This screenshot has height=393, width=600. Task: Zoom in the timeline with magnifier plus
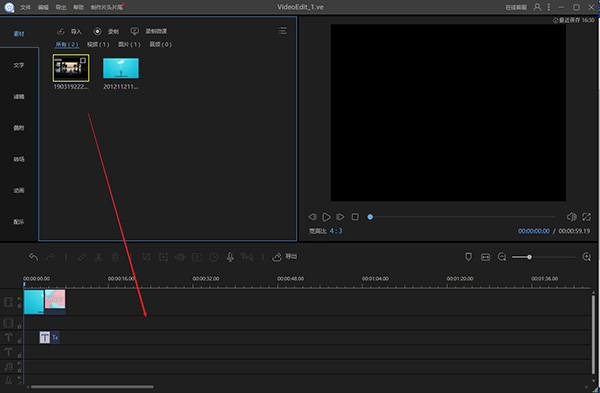[x=586, y=257]
